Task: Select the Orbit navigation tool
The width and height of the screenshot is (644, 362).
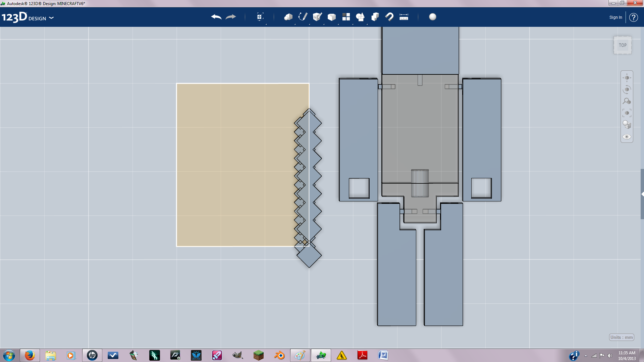Action: coord(627,89)
